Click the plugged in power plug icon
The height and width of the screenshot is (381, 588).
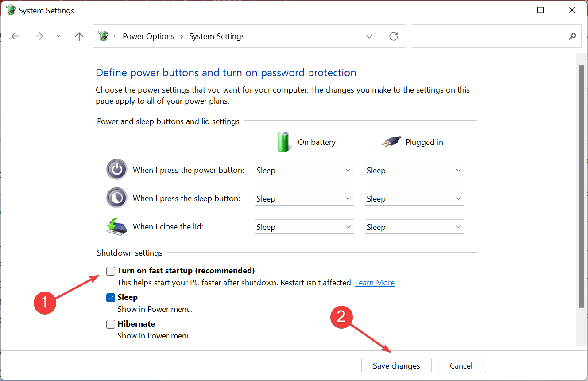(391, 141)
